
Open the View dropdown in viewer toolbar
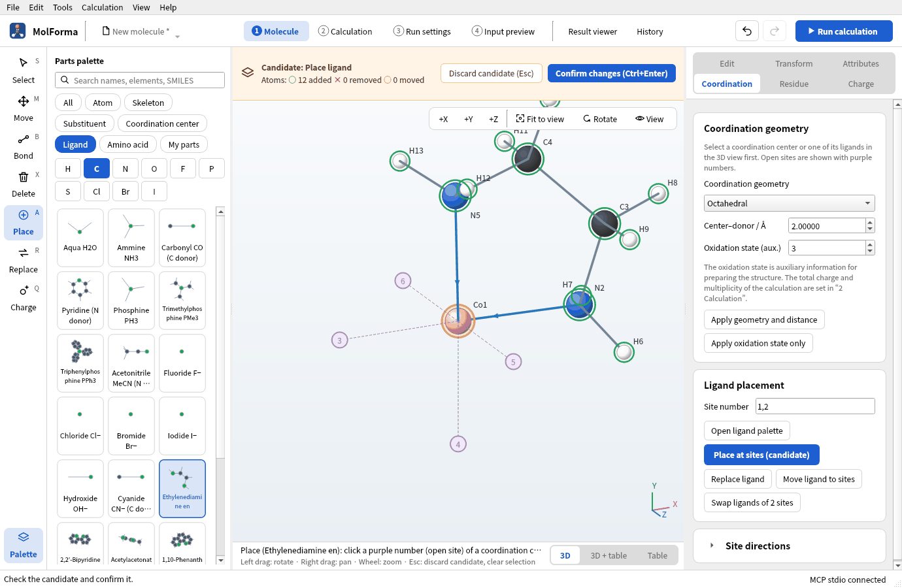[x=649, y=119]
